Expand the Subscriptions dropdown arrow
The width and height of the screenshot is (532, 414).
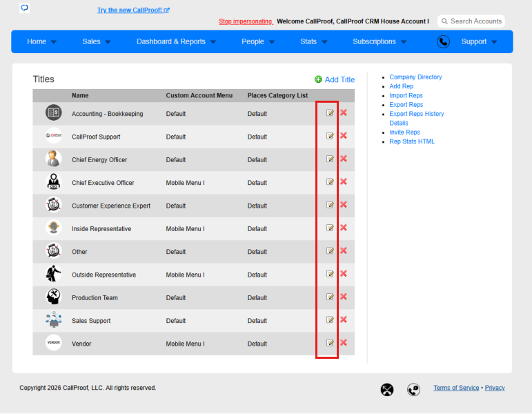[x=404, y=42]
